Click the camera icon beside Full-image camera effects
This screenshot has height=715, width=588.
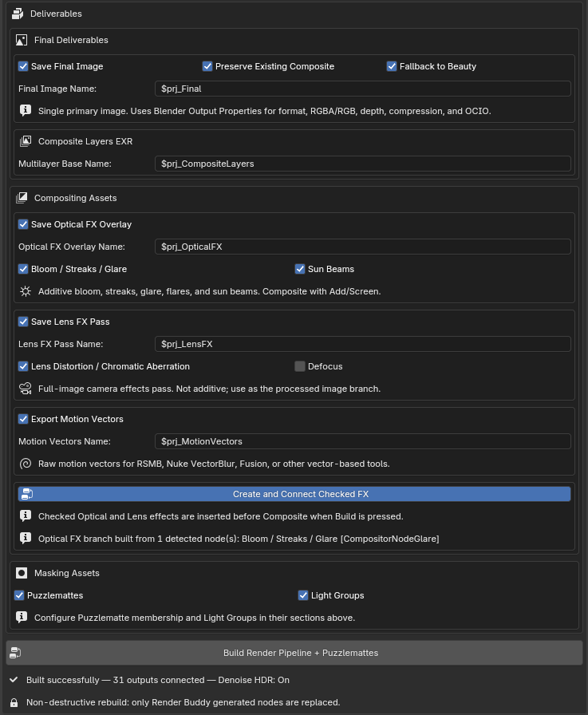[x=26, y=389]
